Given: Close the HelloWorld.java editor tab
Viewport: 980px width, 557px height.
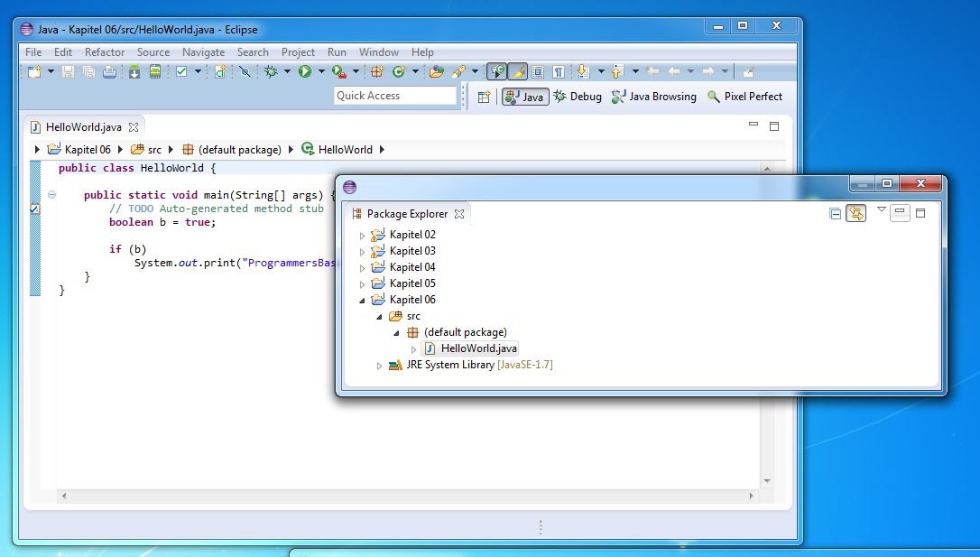Looking at the screenshot, I should pos(134,127).
